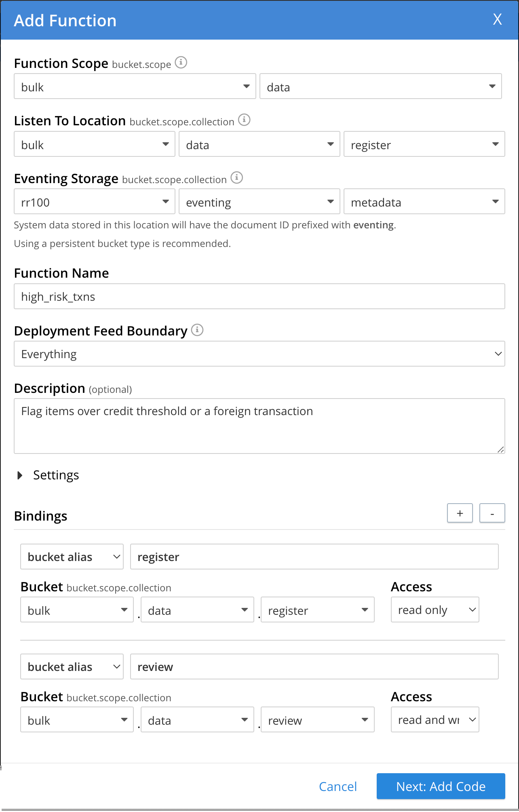The image size is (519, 812).
Task: Change the 'read only' access dropdown
Action: coord(435,610)
